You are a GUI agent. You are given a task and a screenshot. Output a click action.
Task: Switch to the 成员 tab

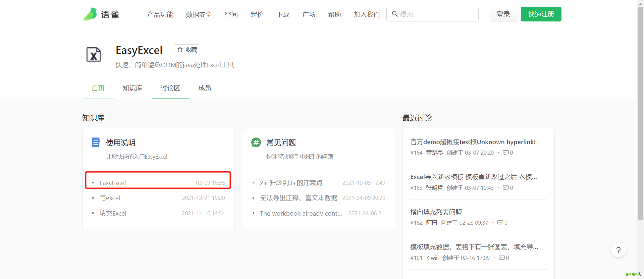[x=205, y=88]
